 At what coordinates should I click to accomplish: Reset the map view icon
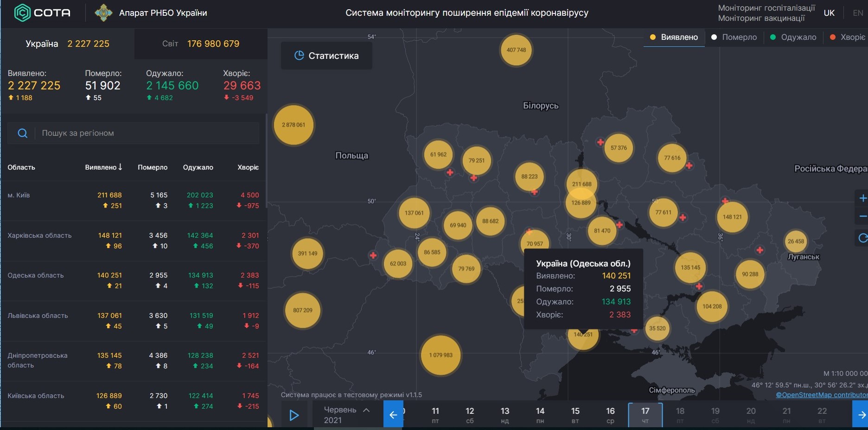(862, 238)
